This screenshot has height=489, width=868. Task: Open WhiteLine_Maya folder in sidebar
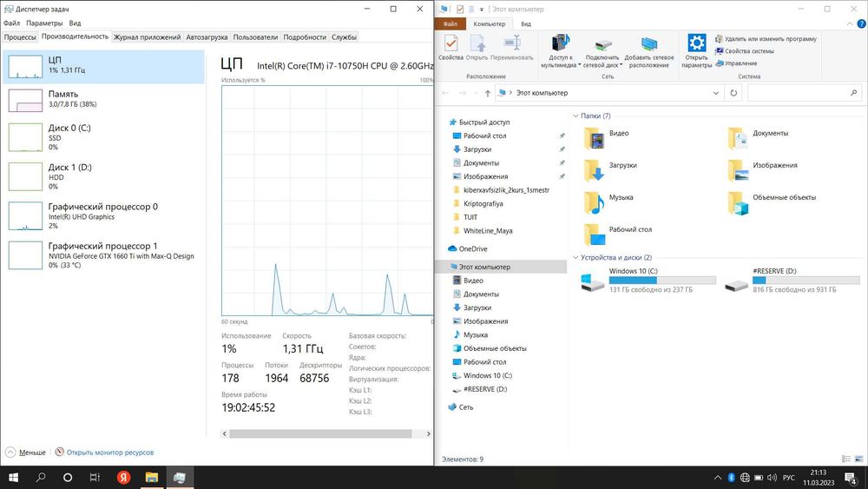point(483,231)
